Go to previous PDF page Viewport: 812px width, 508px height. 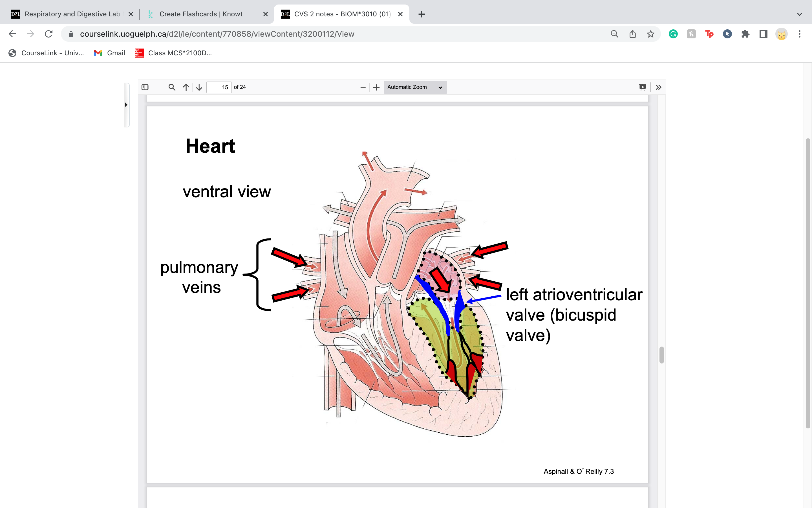pos(186,87)
